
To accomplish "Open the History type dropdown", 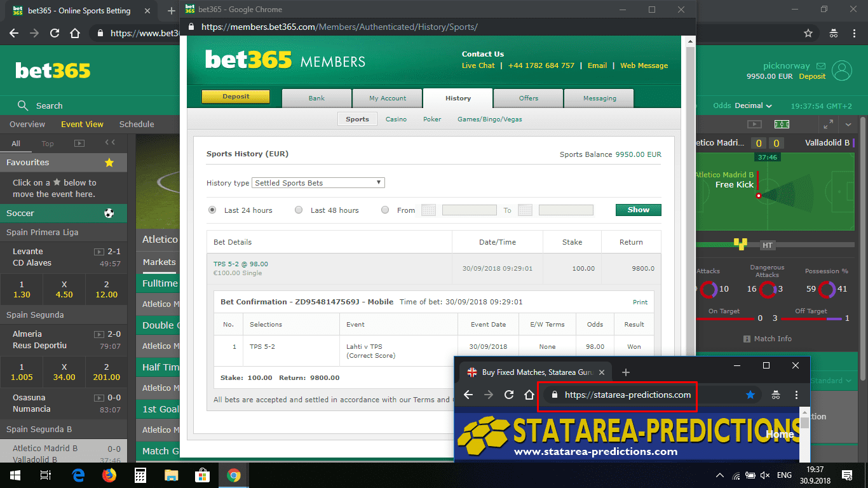I will click(x=318, y=183).
